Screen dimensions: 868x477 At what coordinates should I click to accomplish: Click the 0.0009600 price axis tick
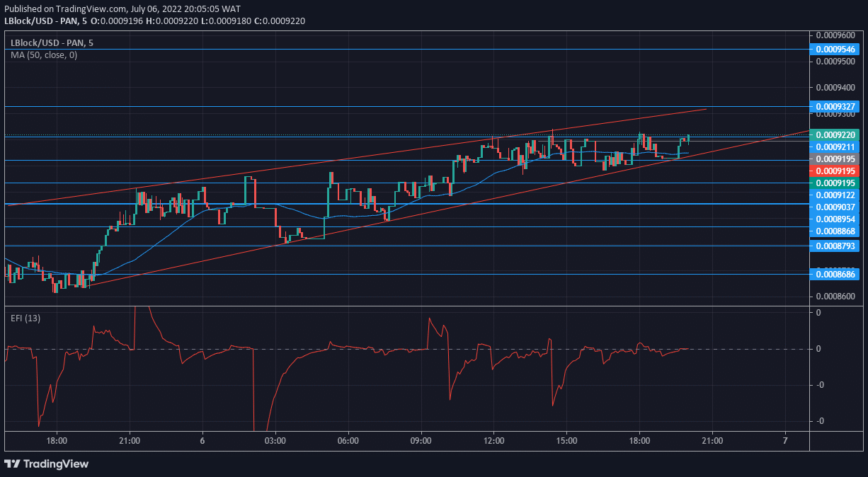(x=836, y=35)
